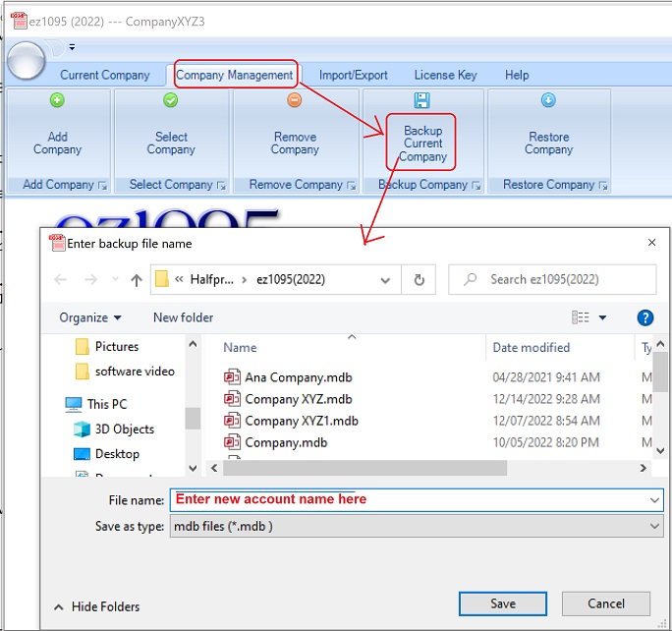This screenshot has height=631, width=672.
Task: Select 3D Objects in the navigation tree
Action: pos(124,429)
